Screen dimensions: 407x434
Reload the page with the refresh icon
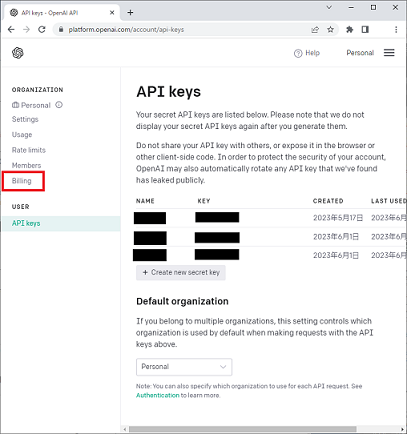coord(42,30)
